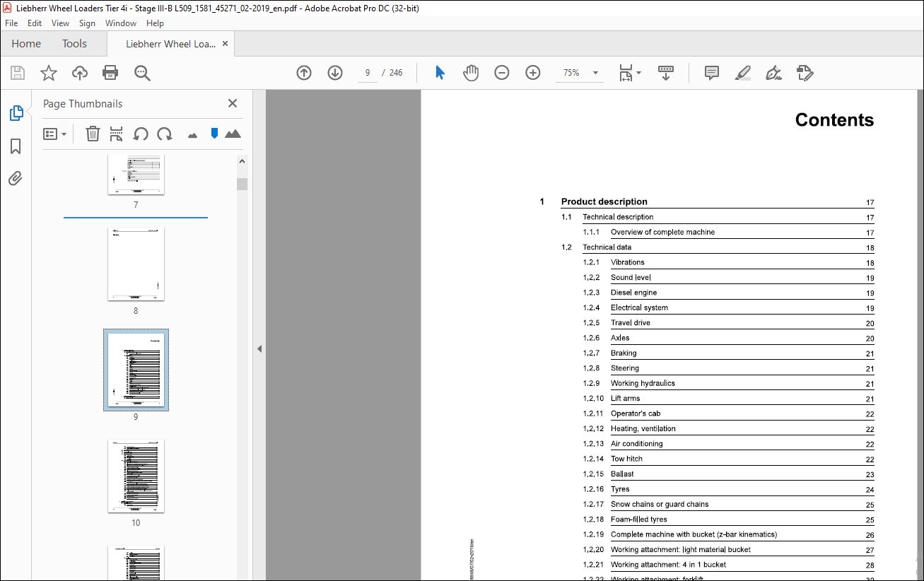The image size is (924, 581).
Task: Activate the hand pan tool
Action: coord(471,73)
